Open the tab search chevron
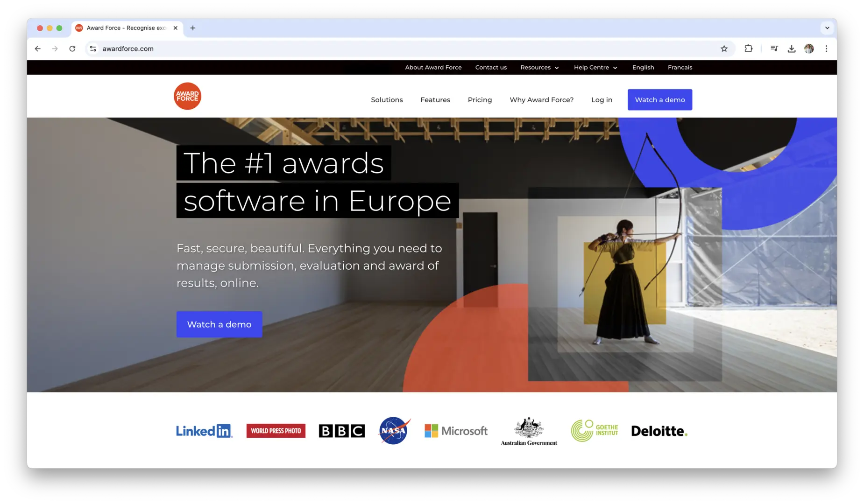Image resolution: width=864 pixels, height=504 pixels. click(827, 28)
